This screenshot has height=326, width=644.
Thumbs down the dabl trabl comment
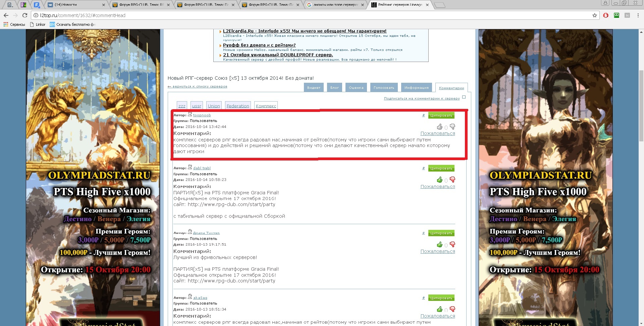tap(452, 180)
